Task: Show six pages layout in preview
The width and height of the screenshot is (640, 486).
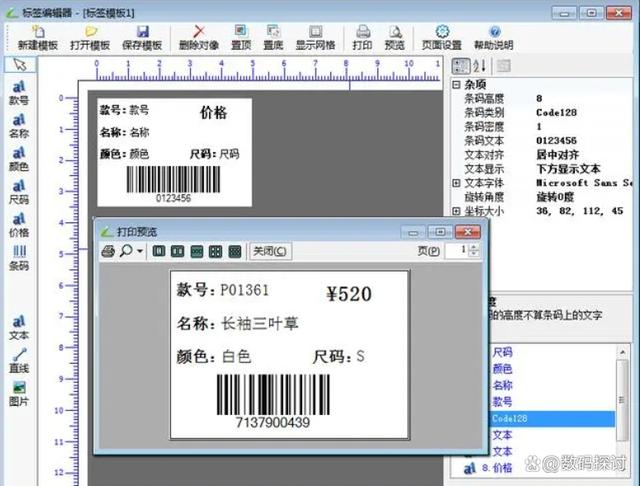Action: pos(235,251)
